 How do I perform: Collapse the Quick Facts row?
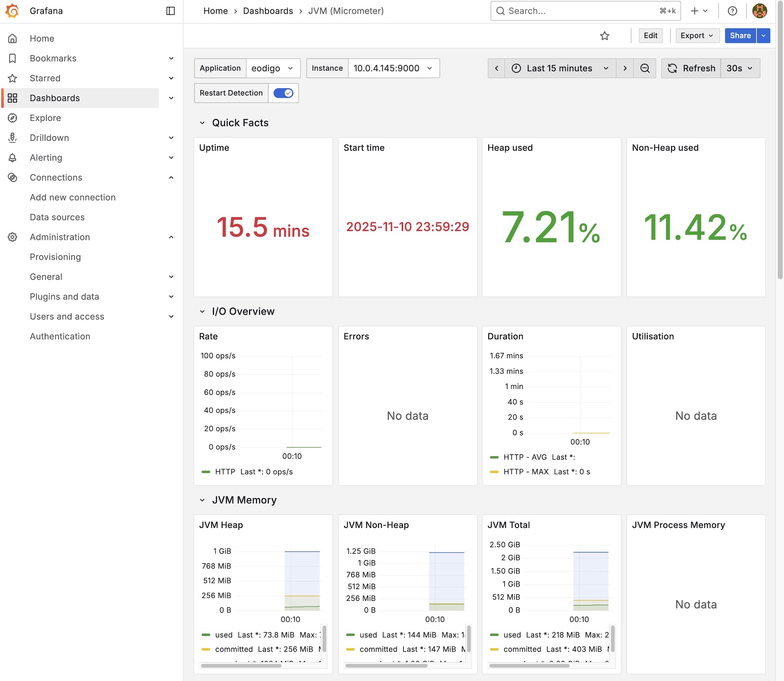(x=202, y=123)
